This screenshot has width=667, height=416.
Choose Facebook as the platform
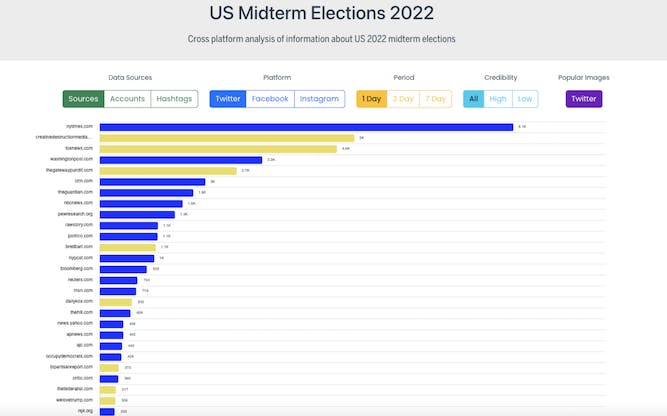click(x=270, y=99)
